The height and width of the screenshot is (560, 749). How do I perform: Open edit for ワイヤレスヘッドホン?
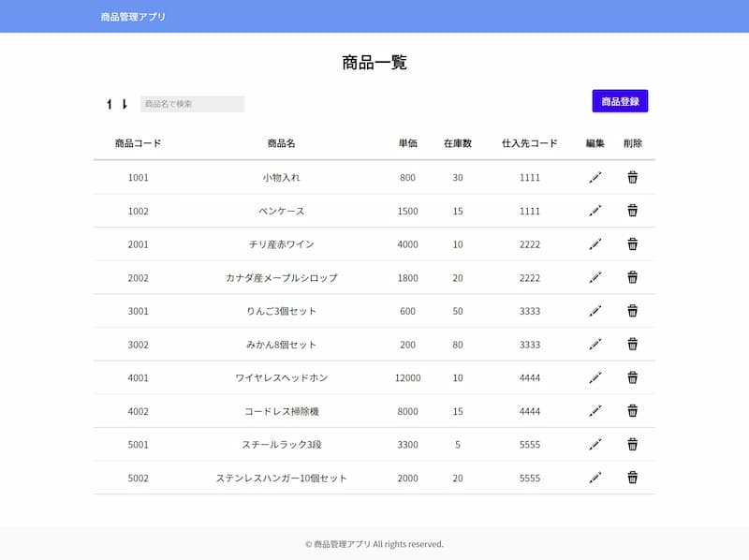595,377
